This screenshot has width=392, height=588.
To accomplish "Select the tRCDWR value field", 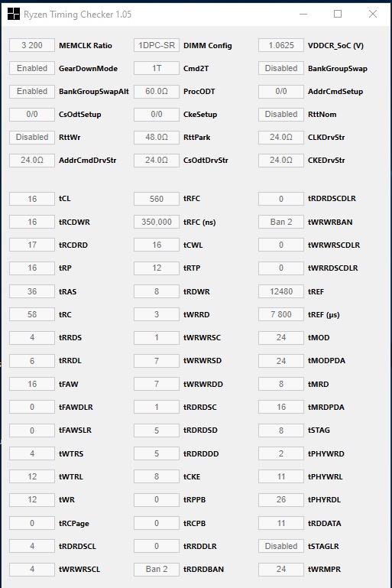I will tap(32, 222).
